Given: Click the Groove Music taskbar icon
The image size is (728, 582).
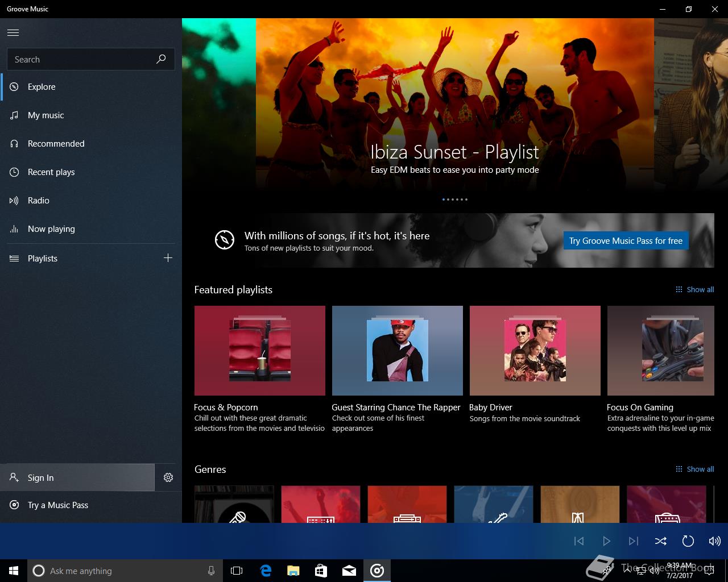Looking at the screenshot, I should tap(377, 571).
